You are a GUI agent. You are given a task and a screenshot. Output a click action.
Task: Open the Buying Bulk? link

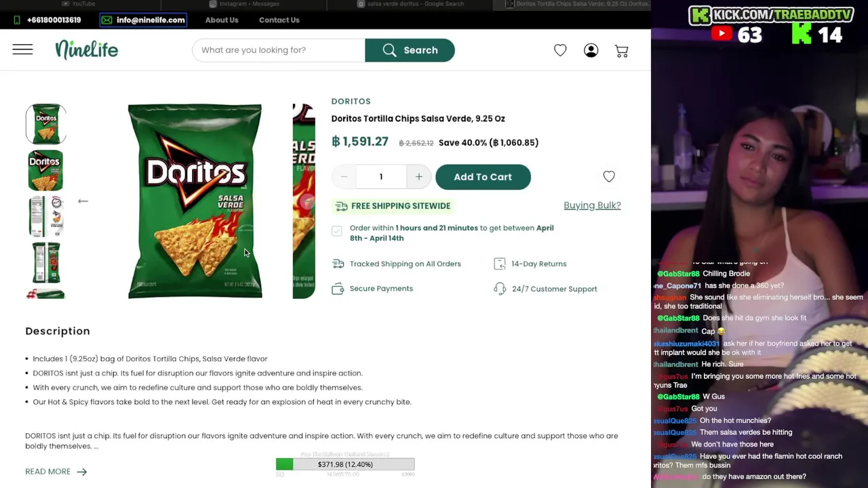pos(592,205)
